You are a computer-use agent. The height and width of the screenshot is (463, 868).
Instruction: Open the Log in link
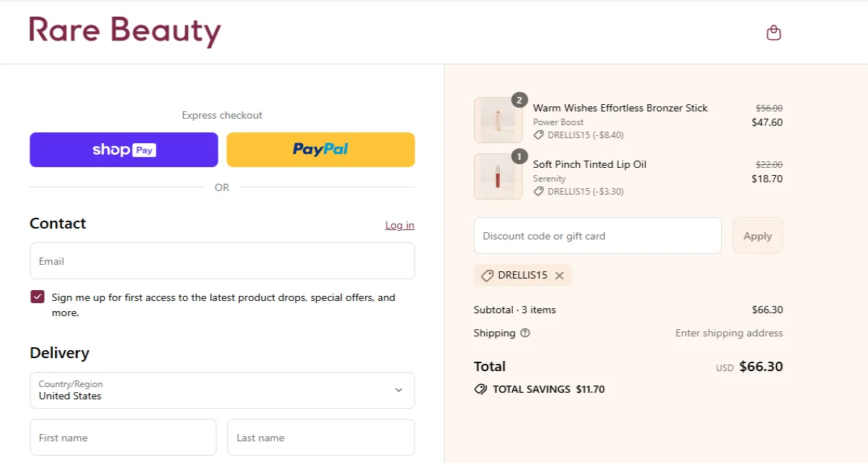[399, 225]
